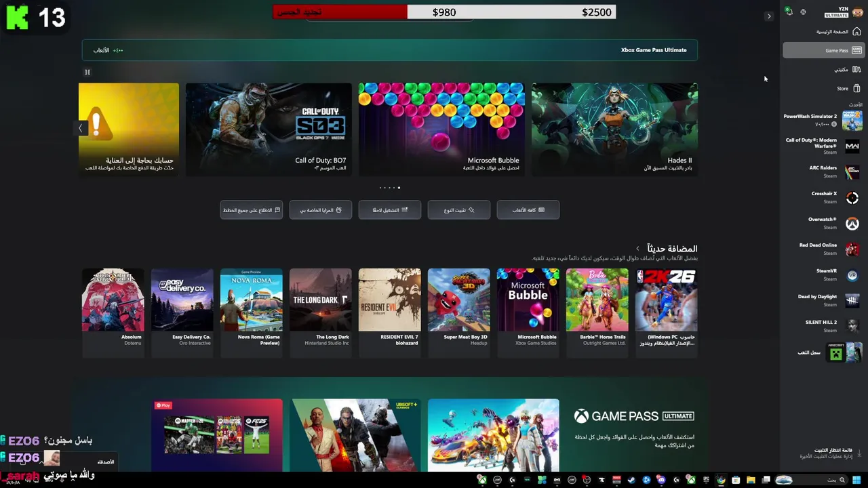Screen dimensions: 868x488
Task: Open Red Dead Online recent icon
Action: [852, 249]
